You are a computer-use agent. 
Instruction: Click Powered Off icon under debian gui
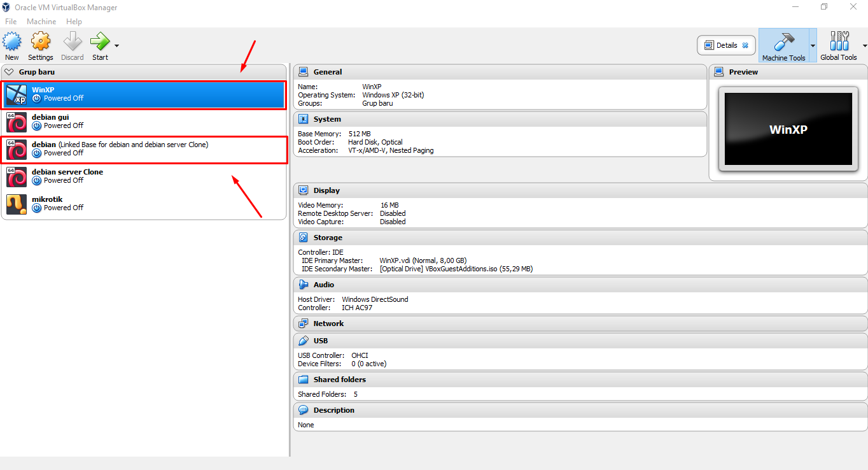point(36,126)
